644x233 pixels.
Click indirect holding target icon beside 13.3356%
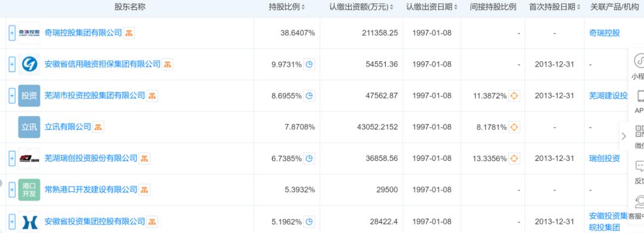pyautogui.click(x=514, y=159)
